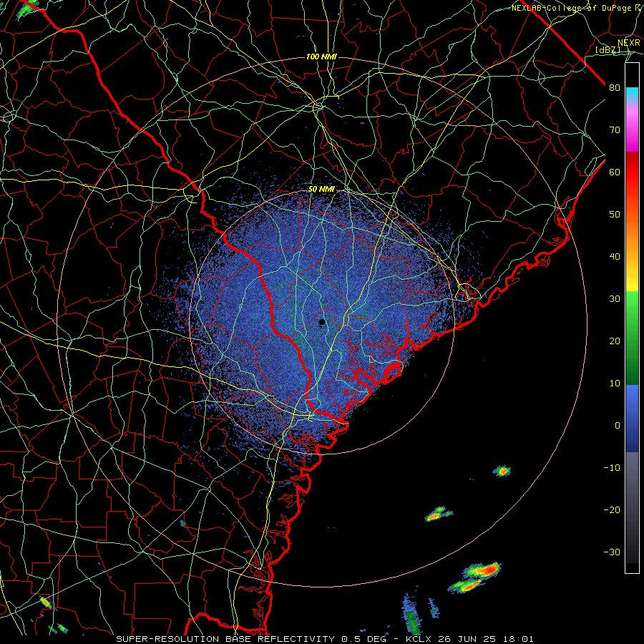This screenshot has width=644, height=644.
Task: Click the 80 value on the dBZ scale
Action: click(x=615, y=88)
